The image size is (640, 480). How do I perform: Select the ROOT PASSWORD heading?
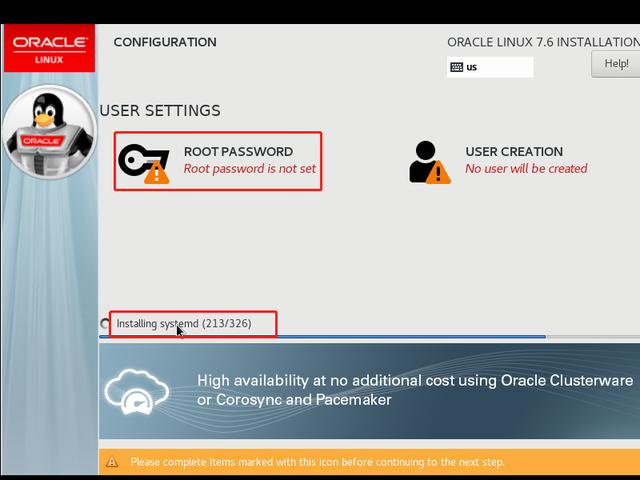click(238, 151)
